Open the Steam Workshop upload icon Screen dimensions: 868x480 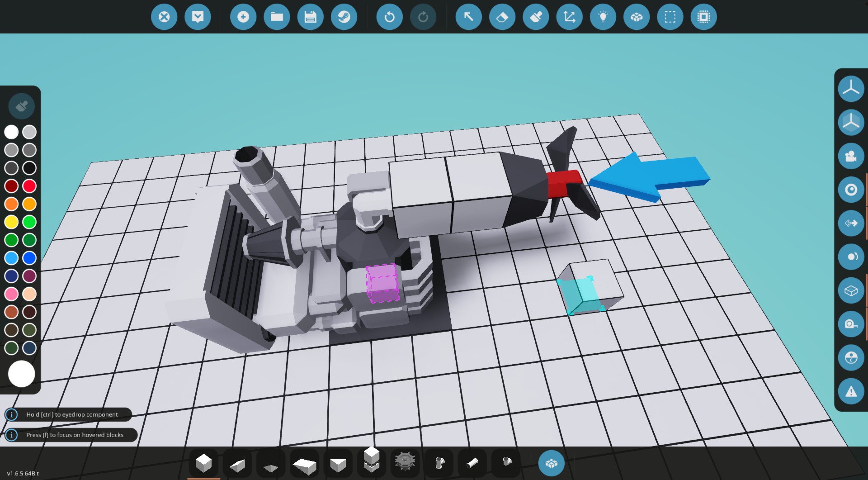click(x=344, y=17)
